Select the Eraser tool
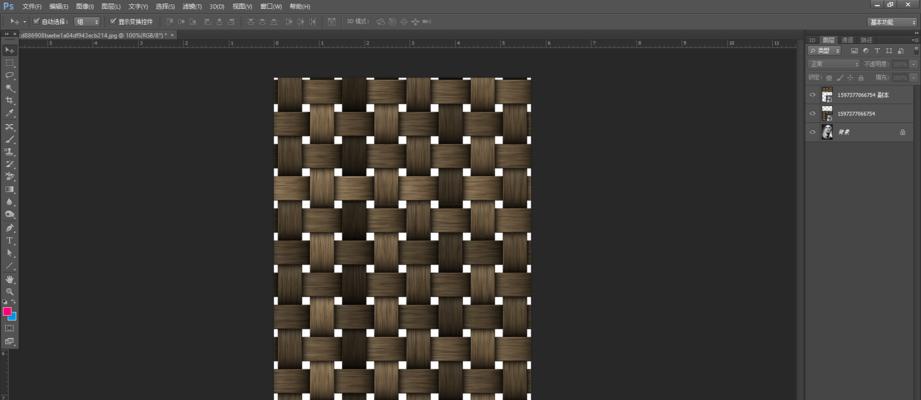The width and height of the screenshot is (921, 400). pyautogui.click(x=10, y=177)
